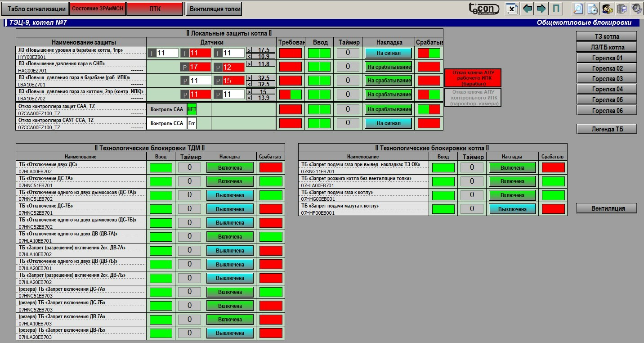Toggle На сигнал for HYY00EZ801 drum level protection

click(x=388, y=53)
